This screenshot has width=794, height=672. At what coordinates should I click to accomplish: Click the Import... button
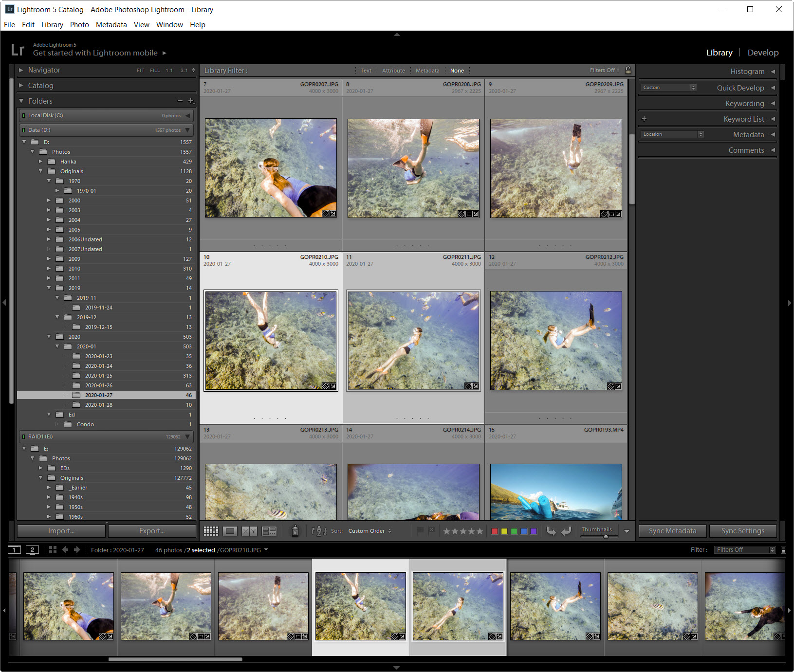tap(61, 531)
